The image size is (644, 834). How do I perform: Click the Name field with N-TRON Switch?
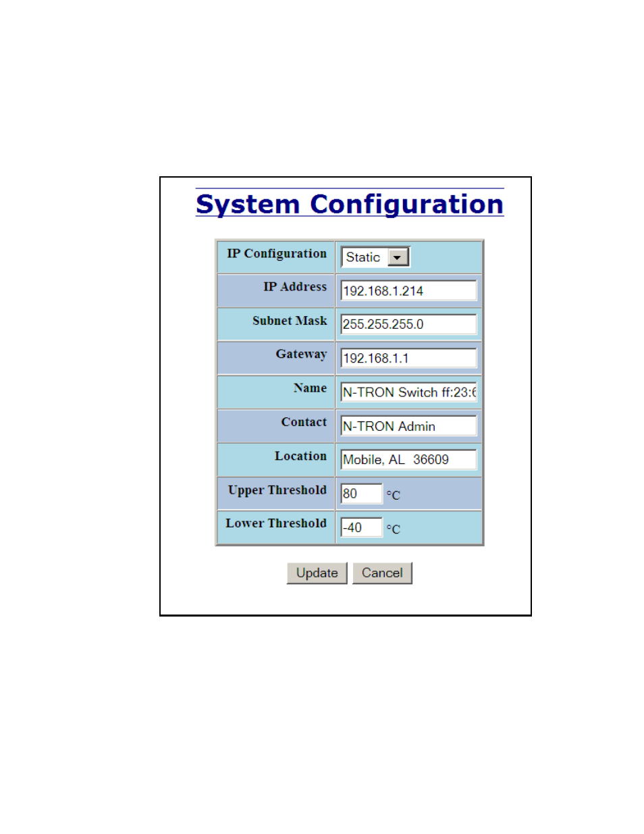pyautogui.click(x=408, y=392)
